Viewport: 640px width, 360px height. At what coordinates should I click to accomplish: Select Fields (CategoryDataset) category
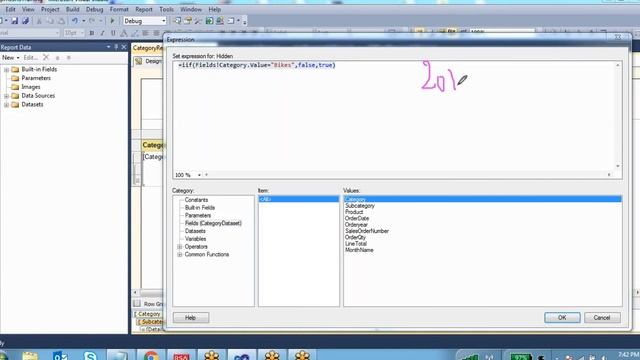(213, 223)
